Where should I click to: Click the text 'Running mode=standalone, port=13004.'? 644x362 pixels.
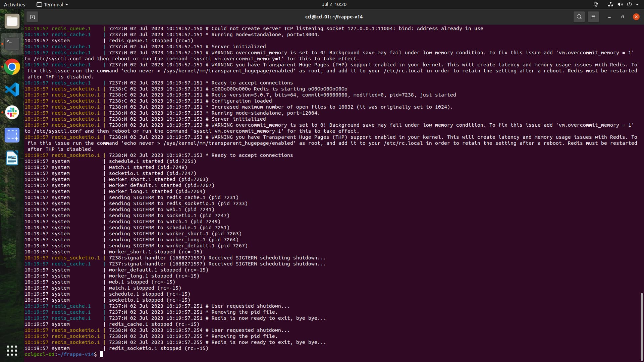pyautogui.click(x=266, y=35)
